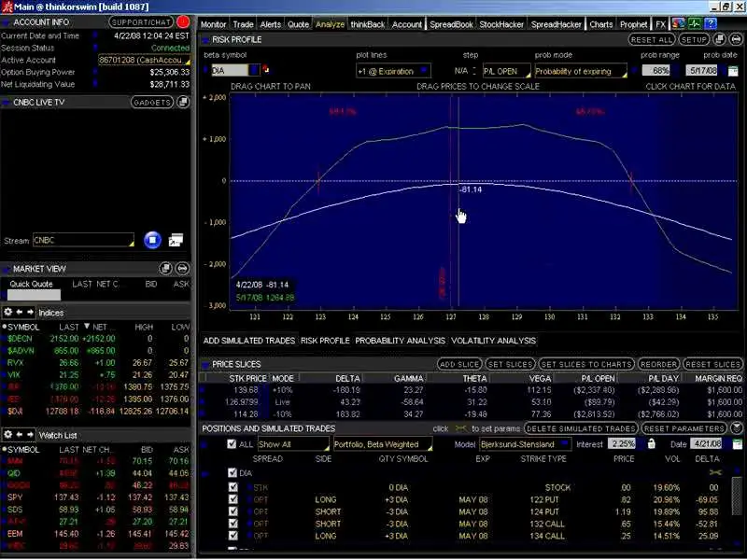Screen dimensions: 747x560
Task: Click the detach window icon in Risk Profile header
Action: [719, 39]
